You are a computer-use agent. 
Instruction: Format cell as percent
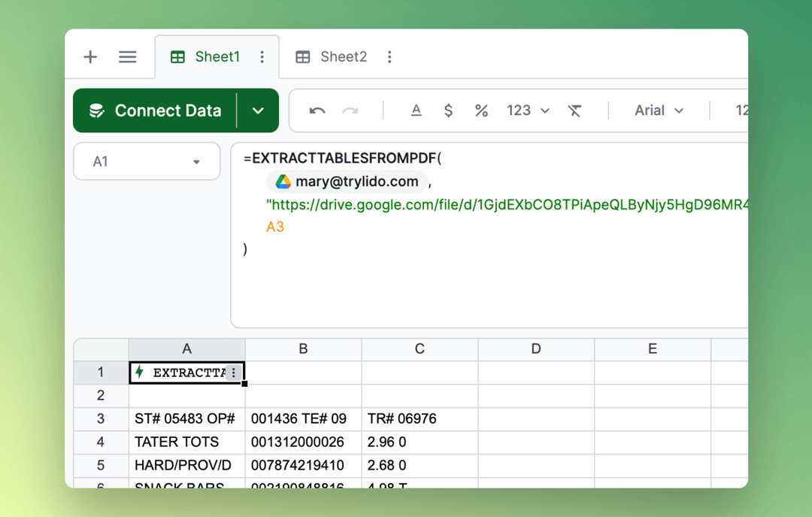point(482,111)
